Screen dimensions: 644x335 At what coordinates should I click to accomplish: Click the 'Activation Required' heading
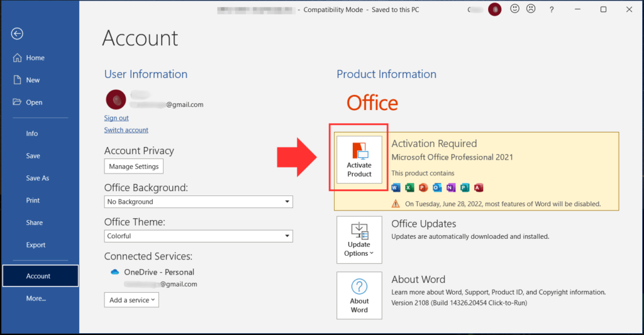click(434, 144)
